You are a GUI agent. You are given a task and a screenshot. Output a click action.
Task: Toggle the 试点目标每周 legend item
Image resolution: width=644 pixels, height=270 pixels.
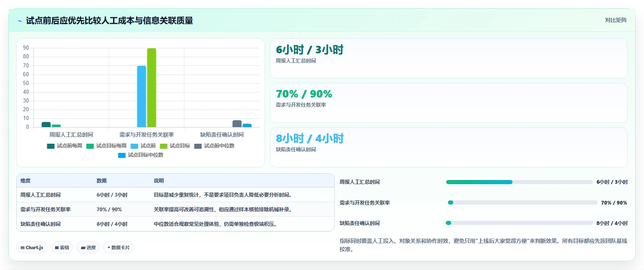click(106, 146)
